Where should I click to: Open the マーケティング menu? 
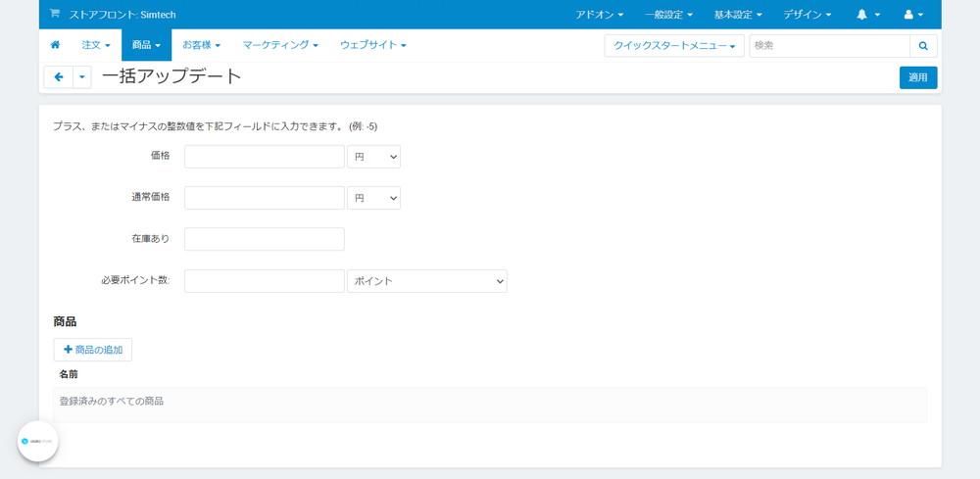(x=280, y=45)
